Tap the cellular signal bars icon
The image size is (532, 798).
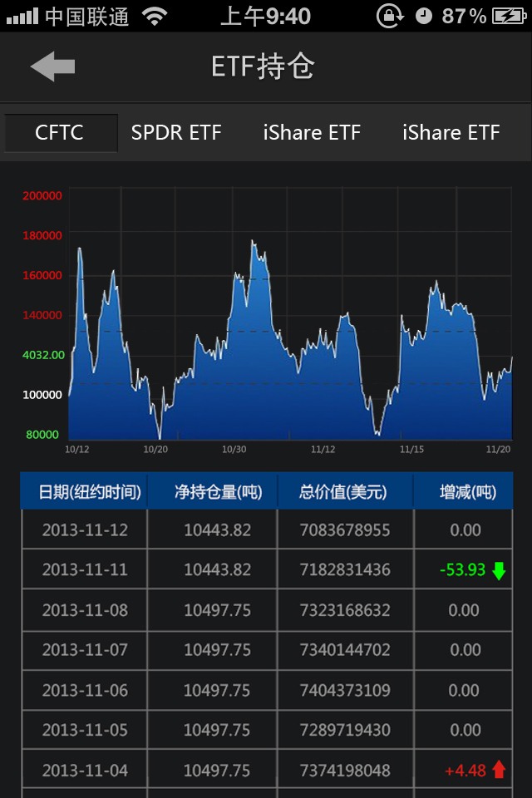click(x=21, y=16)
